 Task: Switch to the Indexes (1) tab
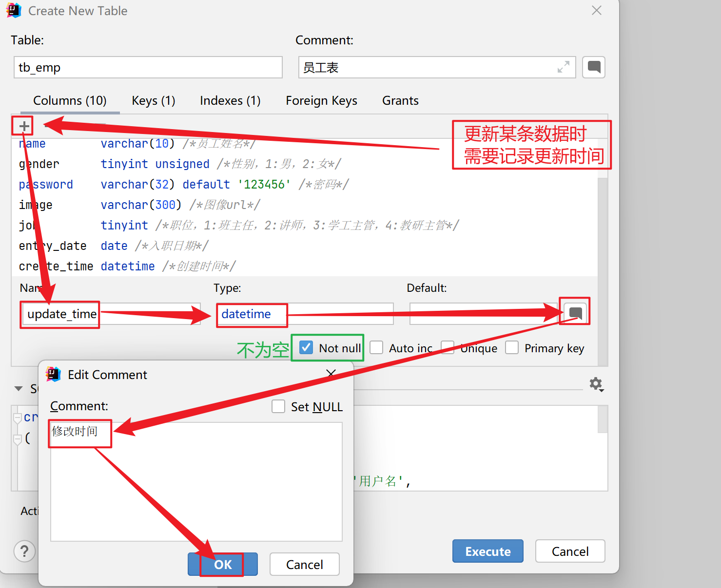[230, 100]
